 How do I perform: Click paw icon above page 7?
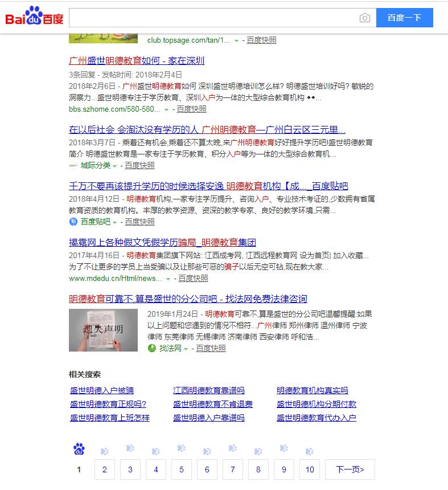click(x=233, y=448)
